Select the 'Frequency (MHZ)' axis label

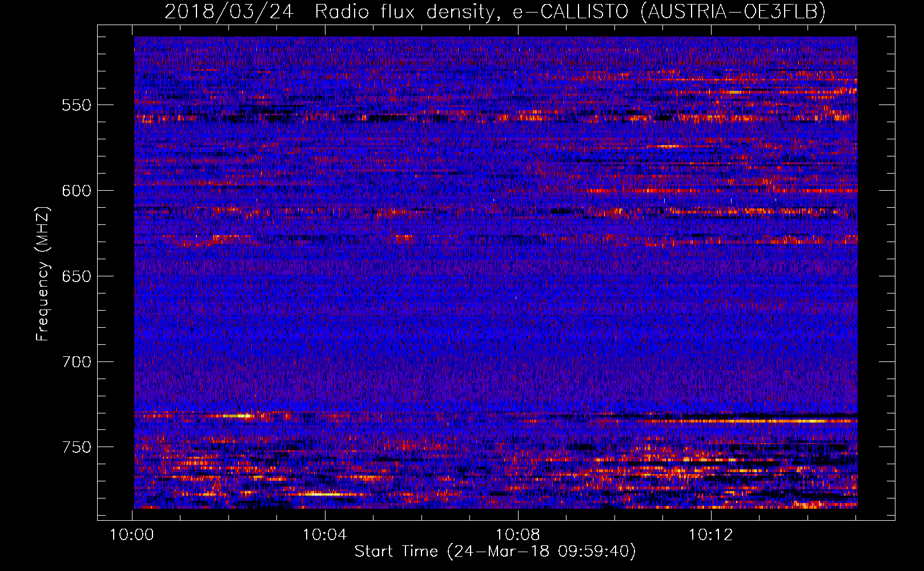pos(43,274)
